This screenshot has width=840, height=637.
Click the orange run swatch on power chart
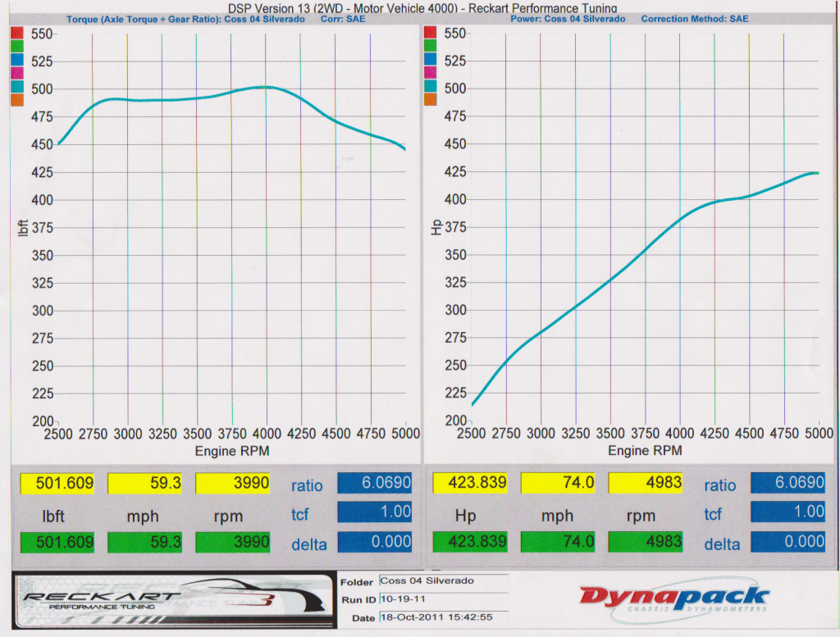click(x=430, y=98)
